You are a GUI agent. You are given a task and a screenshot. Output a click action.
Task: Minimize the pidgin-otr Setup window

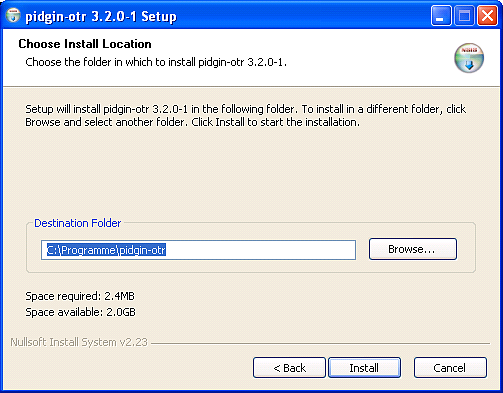click(x=441, y=16)
